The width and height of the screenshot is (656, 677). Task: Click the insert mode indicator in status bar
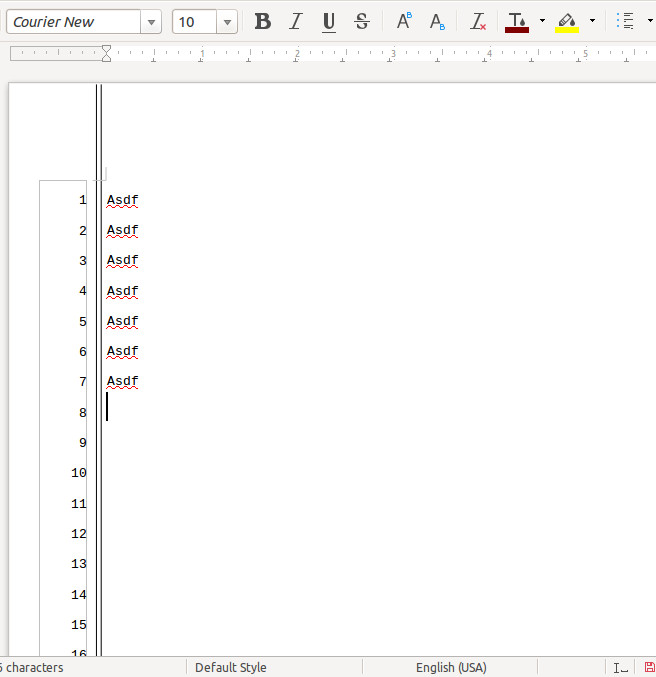(x=621, y=667)
